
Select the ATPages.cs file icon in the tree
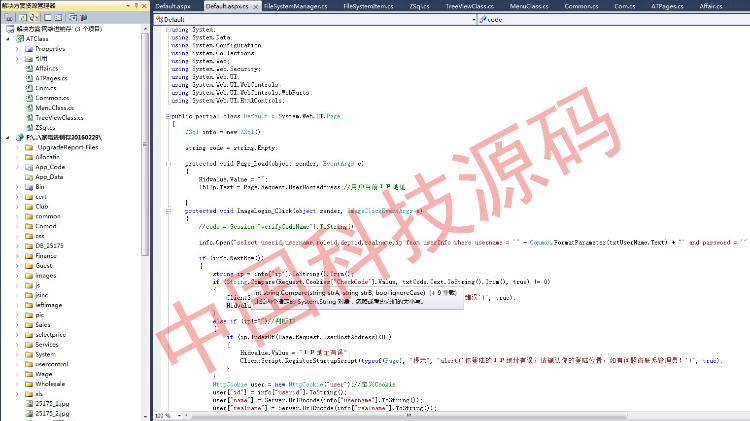(x=29, y=78)
